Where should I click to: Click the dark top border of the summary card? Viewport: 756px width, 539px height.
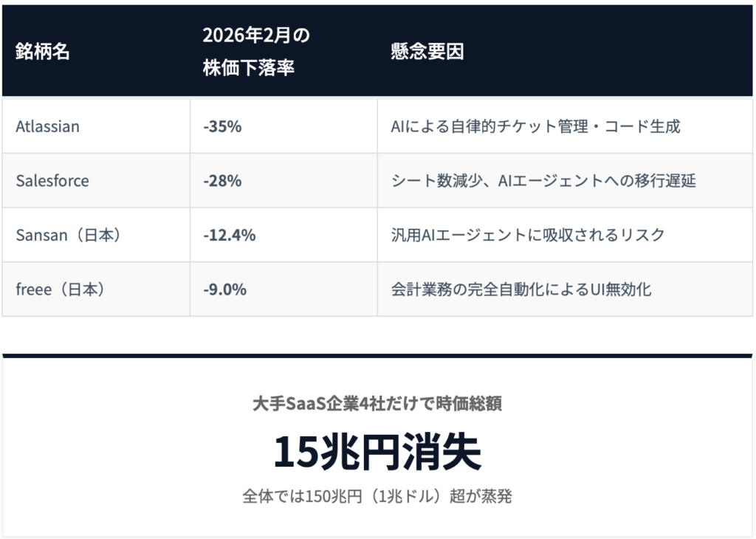(x=377, y=356)
